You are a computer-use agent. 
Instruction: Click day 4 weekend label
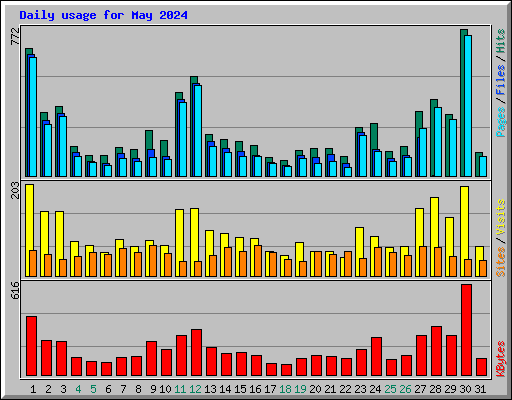(x=78, y=389)
